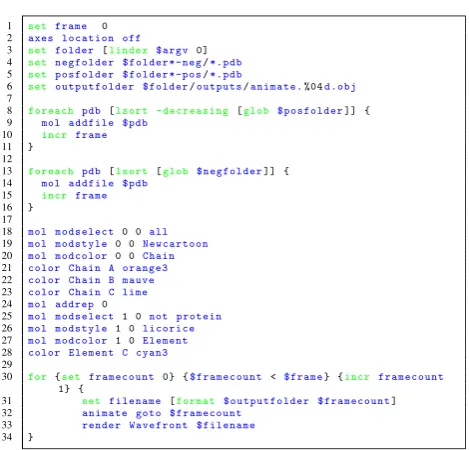Select the 'mol addfile $pdb' on line 14

tap(95, 184)
